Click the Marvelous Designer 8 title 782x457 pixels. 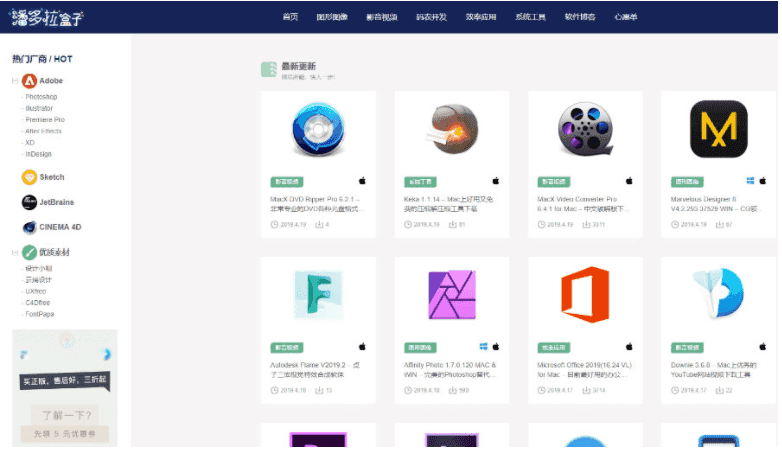point(715,204)
